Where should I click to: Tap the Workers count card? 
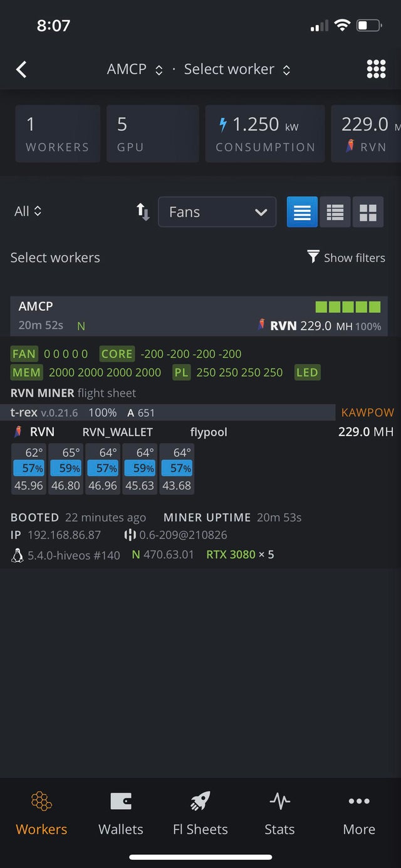coord(58,133)
